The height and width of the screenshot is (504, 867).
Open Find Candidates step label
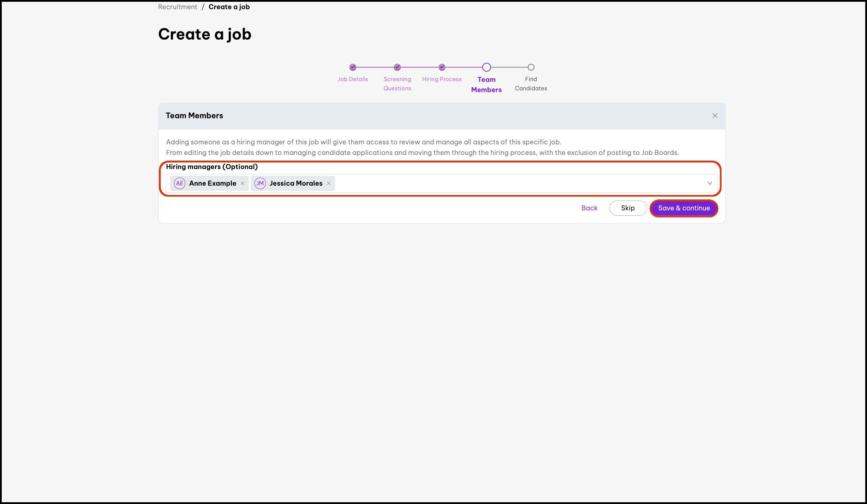[531, 84]
